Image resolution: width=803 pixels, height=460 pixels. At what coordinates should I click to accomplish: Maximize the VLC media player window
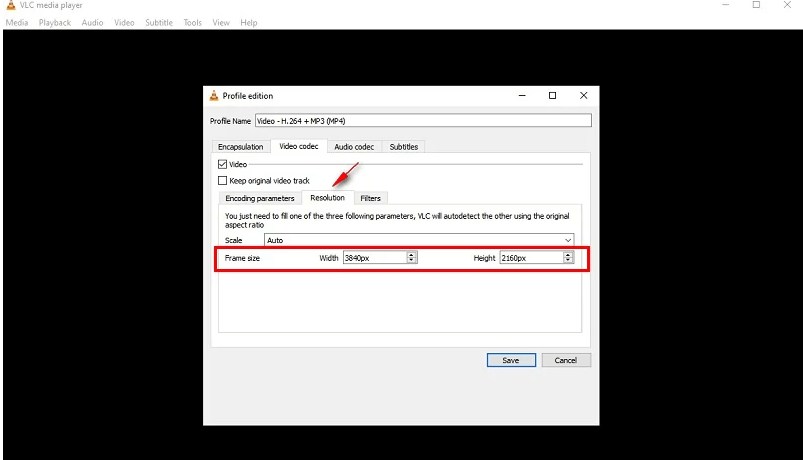pyautogui.click(x=756, y=5)
